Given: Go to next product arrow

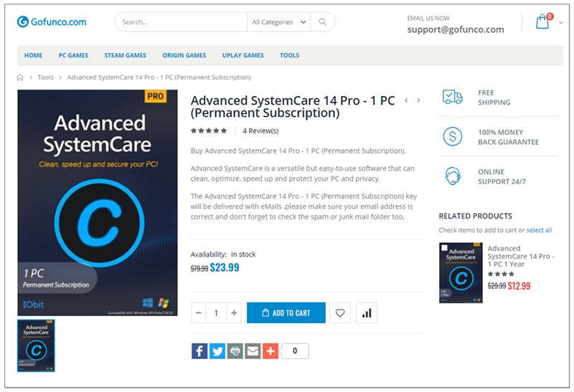Looking at the screenshot, I should pyautogui.click(x=418, y=100).
